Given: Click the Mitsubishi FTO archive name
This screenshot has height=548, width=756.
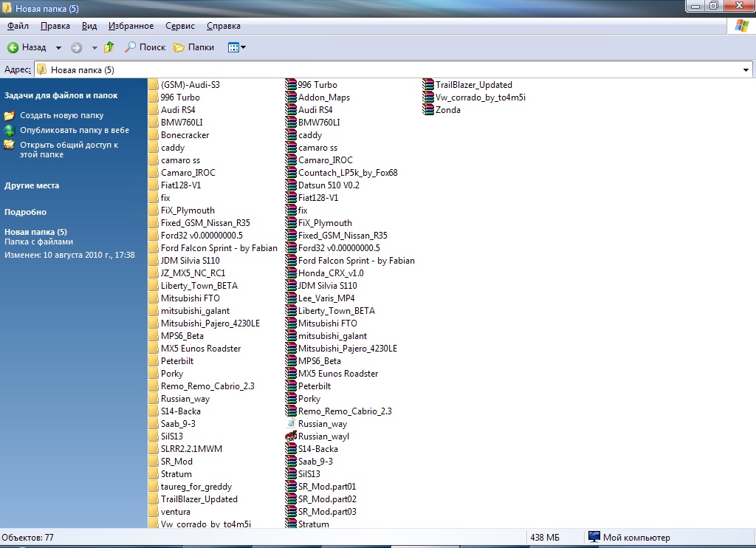Looking at the screenshot, I should coord(327,323).
